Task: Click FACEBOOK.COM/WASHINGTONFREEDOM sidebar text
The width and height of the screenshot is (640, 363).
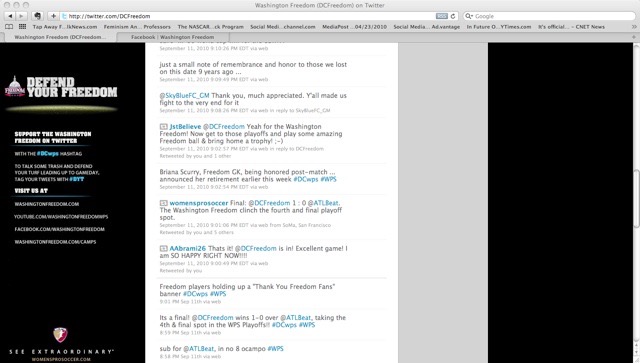Action: pyautogui.click(x=60, y=229)
